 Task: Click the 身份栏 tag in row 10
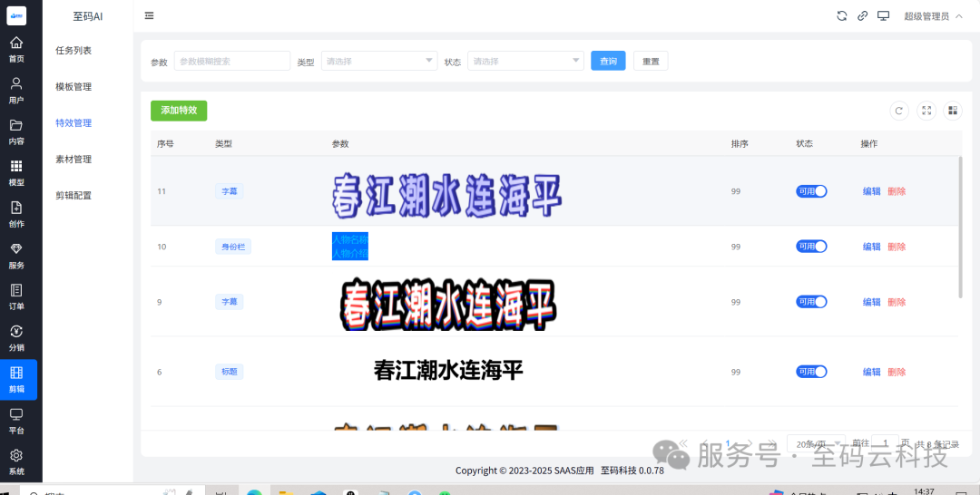[232, 247]
